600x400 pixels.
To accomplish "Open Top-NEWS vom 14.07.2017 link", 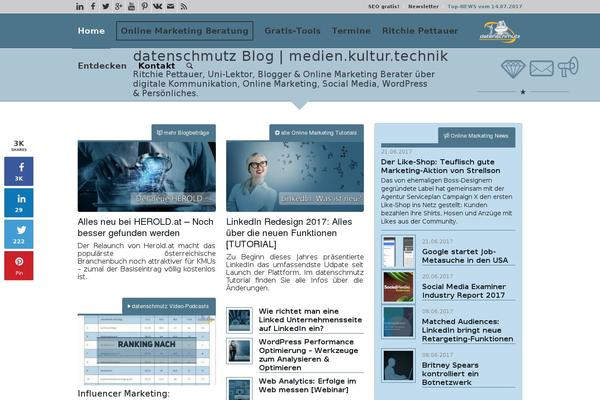I will 485,7.
